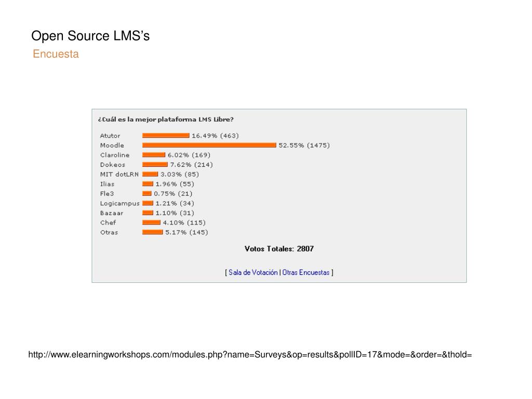Click the Atutor orange result bar
Viewport: 532px width, 399px height.
click(166, 136)
